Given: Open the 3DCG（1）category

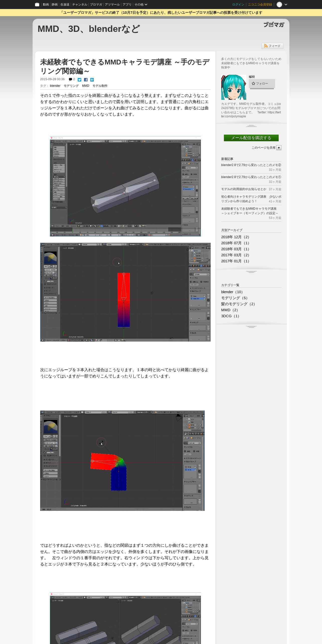Looking at the screenshot, I should coord(231,316).
